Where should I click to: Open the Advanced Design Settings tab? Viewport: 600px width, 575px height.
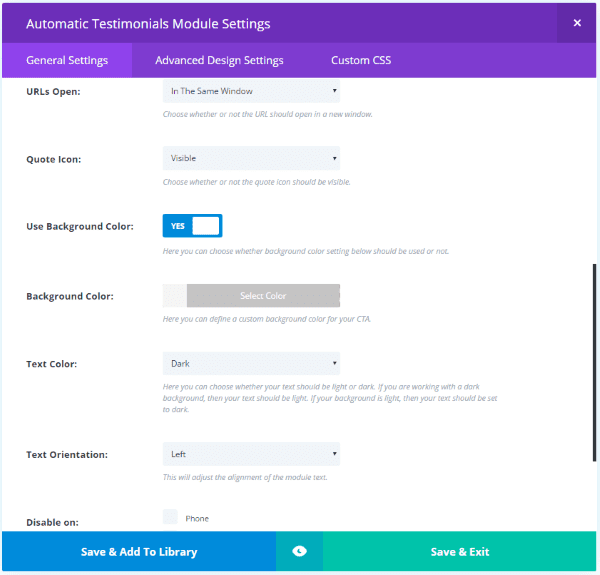click(x=219, y=60)
